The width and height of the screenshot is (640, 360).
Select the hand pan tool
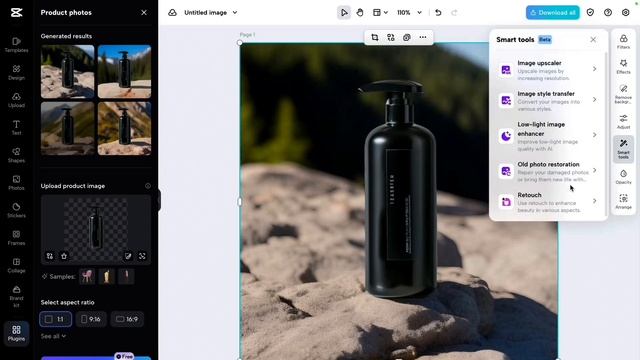click(x=360, y=13)
